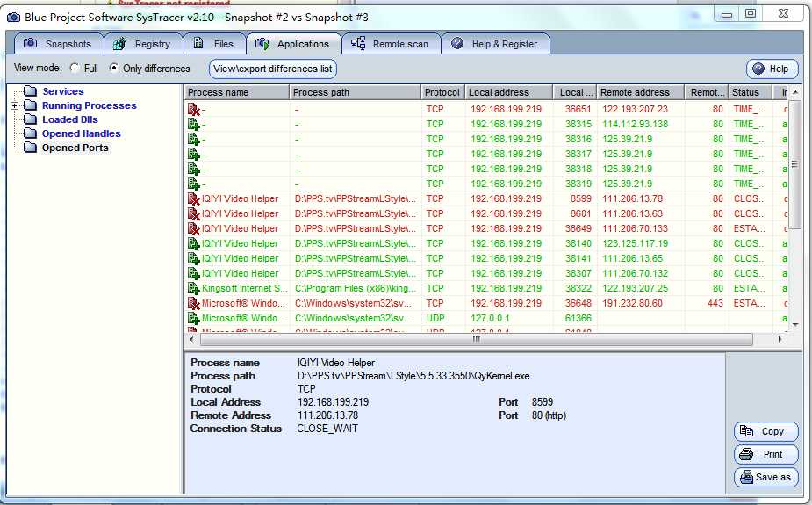Click the save icon on Save as button

click(746, 477)
